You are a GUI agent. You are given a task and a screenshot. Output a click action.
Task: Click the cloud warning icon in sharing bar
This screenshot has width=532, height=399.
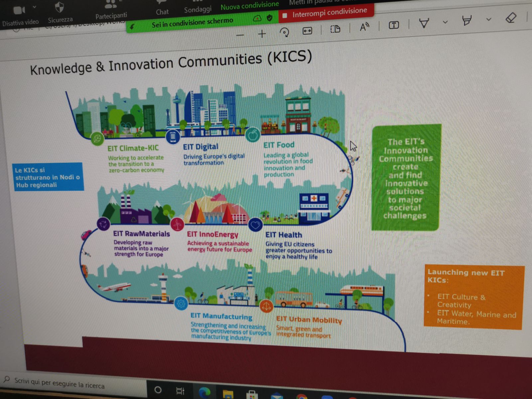click(x=257, y=19)
